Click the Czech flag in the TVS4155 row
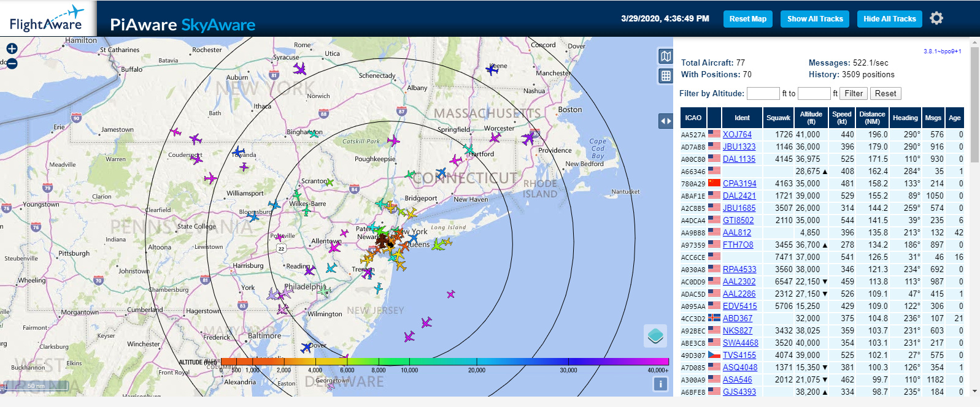 pyautogui.click(x=714, y=354)
